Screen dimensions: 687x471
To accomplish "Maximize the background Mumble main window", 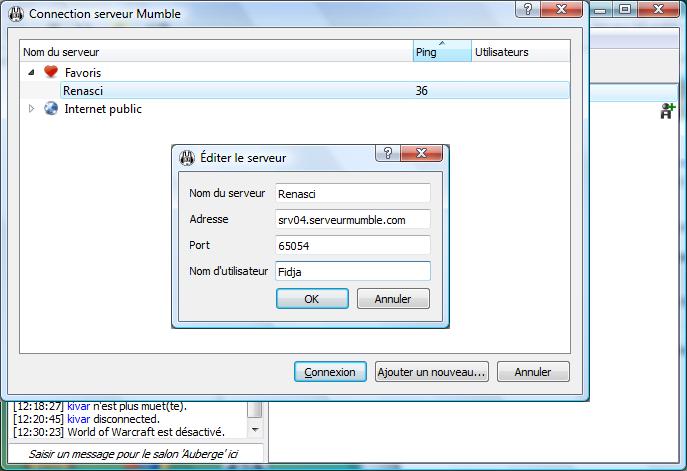I will point(625,9).
